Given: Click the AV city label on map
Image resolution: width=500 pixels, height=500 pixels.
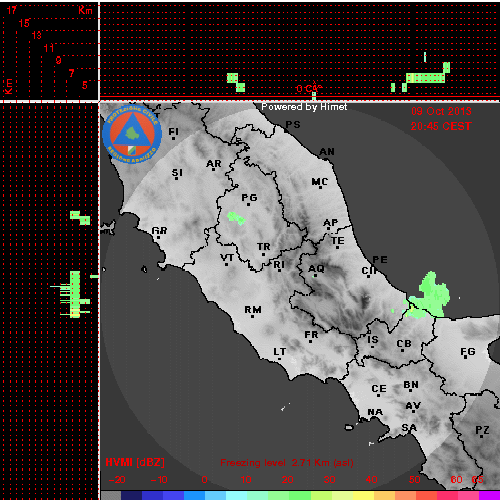Looking at the screenshot, I should [x=413, y=406].
